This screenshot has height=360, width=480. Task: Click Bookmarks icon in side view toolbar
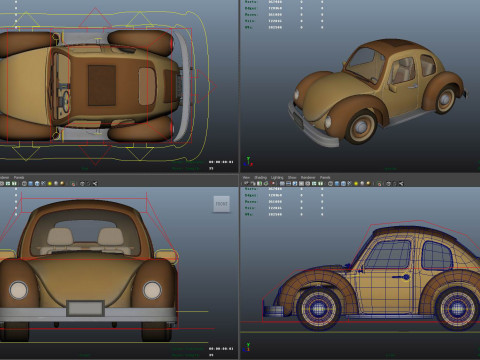[x=259, y=184]
